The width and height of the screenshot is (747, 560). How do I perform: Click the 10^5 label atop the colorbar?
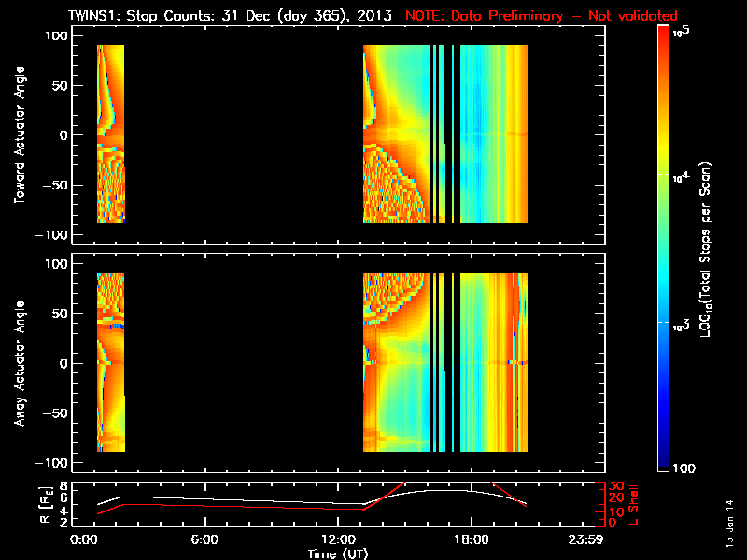tap(679, 31)
